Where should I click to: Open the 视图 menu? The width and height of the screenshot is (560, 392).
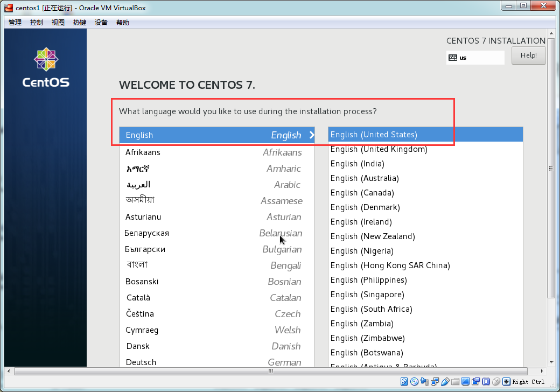coord(58,23)
